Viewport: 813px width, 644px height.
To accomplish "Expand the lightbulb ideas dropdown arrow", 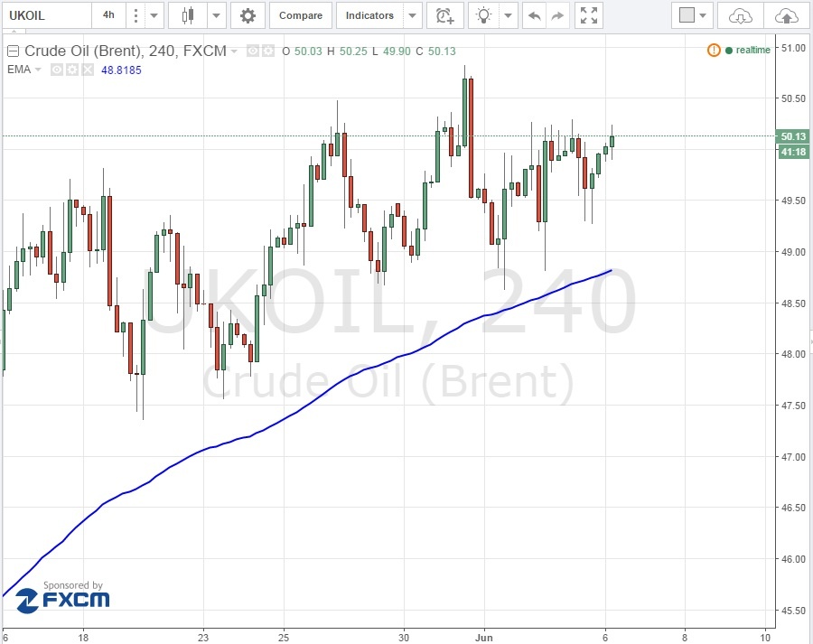I will (x=508, y=15).
